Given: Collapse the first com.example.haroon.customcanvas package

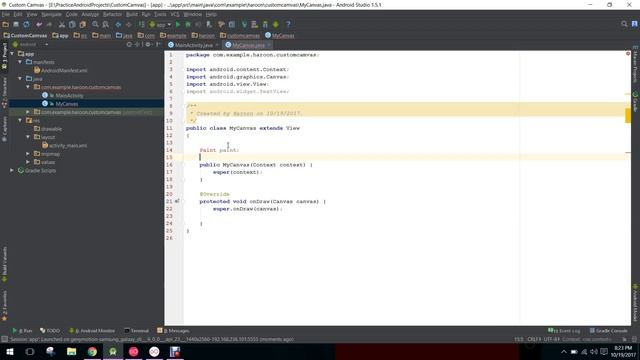Looking at the screenshot, I should pos(28,87).
